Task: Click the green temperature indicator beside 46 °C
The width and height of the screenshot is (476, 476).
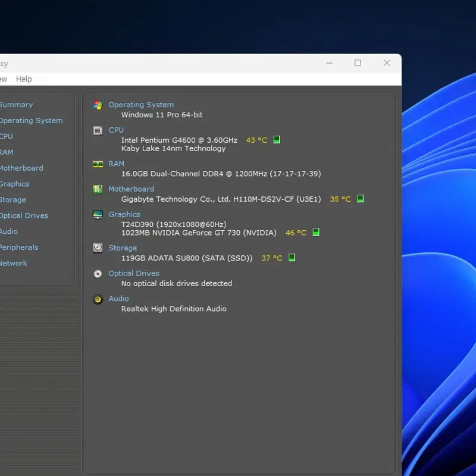Action: pos(316,232)
